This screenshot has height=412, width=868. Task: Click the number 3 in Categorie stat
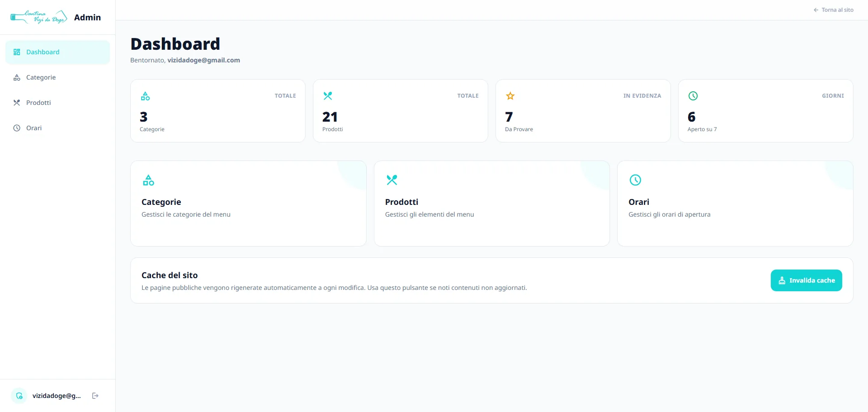pyautogui.click(x=144, y=117)
